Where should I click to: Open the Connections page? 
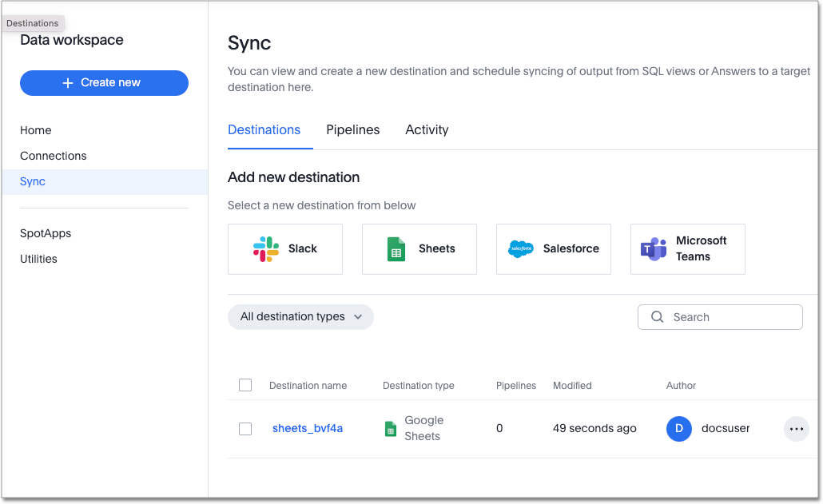[x=53, y=155]
